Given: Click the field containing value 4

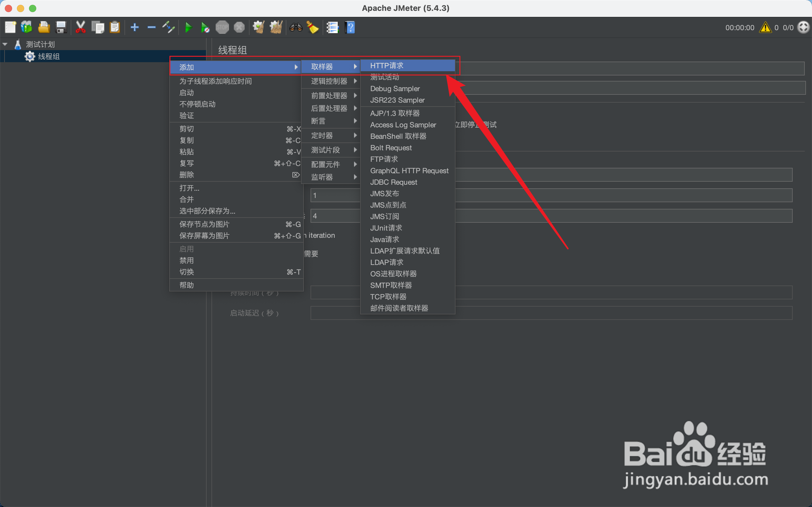Looking at the screenshot, I should tap(336, 216).
